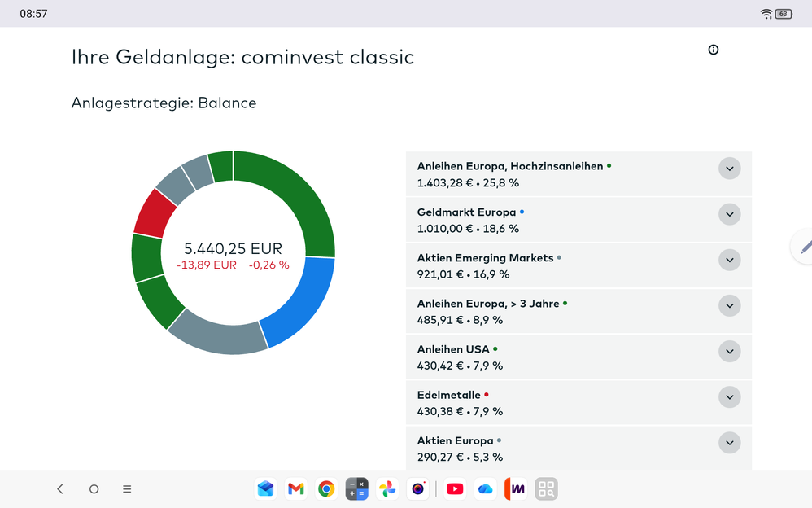
Task: Tap the -13,89 EUR loss figure
Action: click(207, 265)
